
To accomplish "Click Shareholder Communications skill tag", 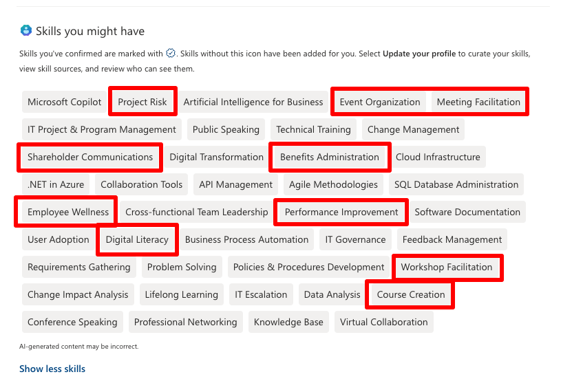I will click(90, 157).
